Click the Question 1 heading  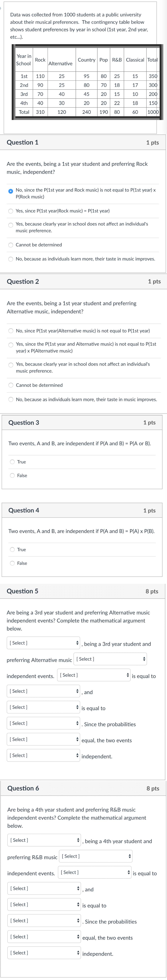click(x=22, y=142)
